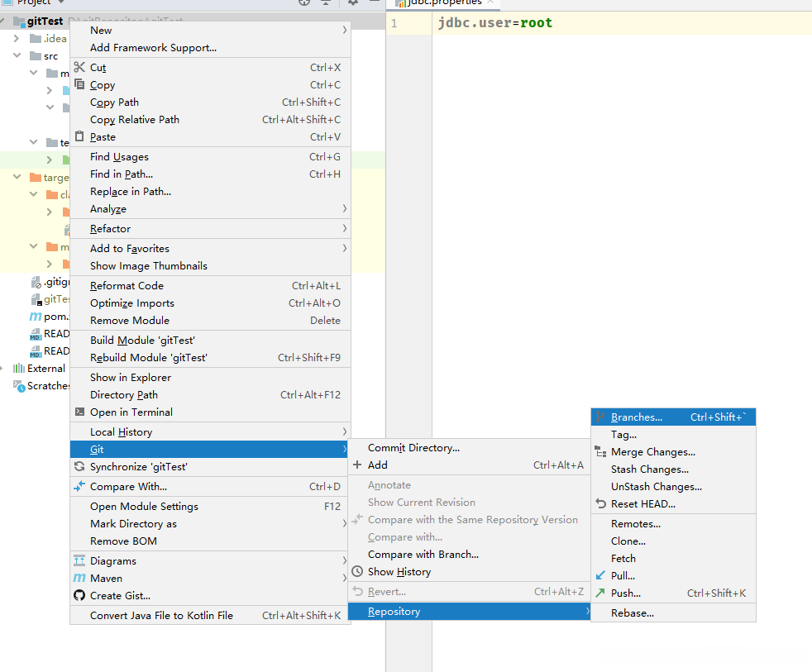812x672 pixels.
Task: Open the Add to Favorites submenu
Action: coord(210,248)
